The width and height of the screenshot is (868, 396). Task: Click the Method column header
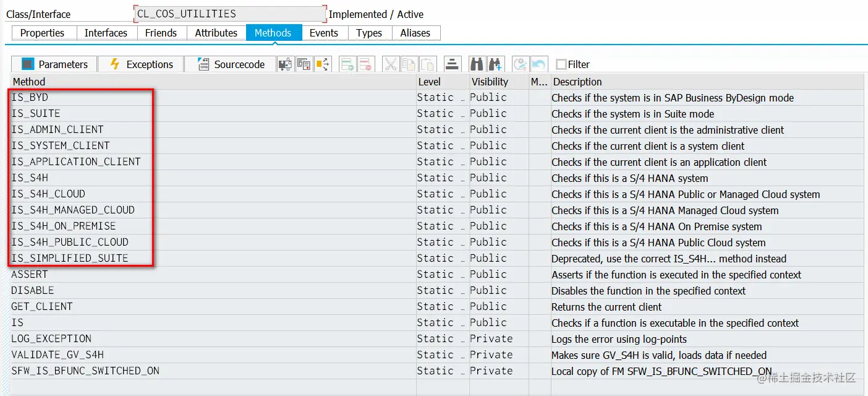213,82
